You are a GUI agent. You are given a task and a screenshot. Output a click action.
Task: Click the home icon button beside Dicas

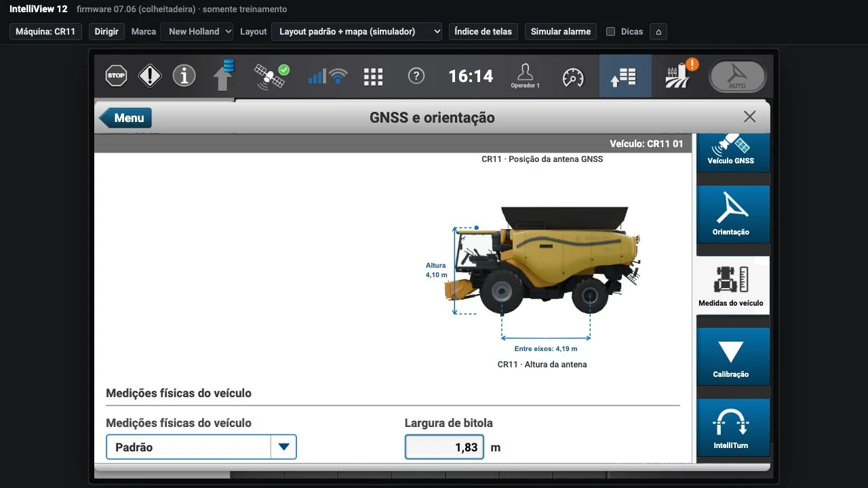[658, 32]
